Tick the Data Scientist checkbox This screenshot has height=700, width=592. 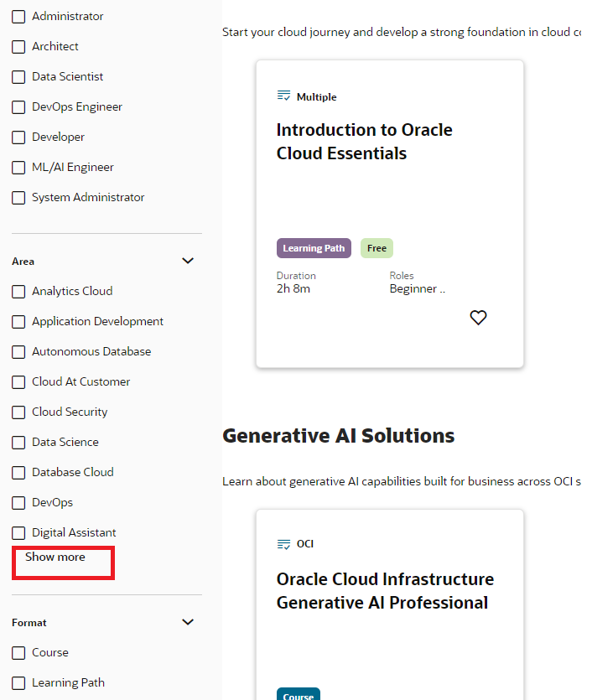[x=18, y=77]
